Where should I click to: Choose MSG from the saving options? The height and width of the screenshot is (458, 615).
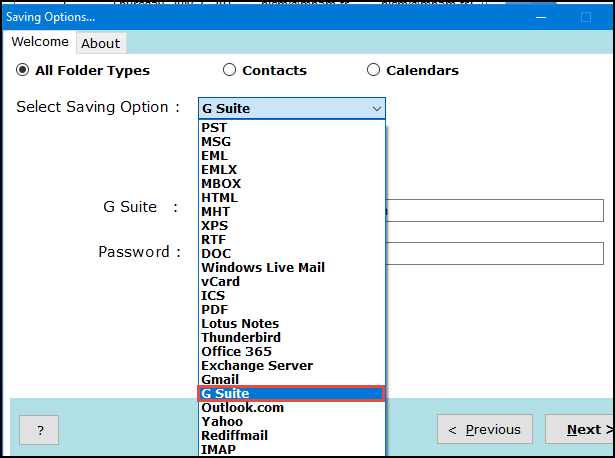coord(292,142)
